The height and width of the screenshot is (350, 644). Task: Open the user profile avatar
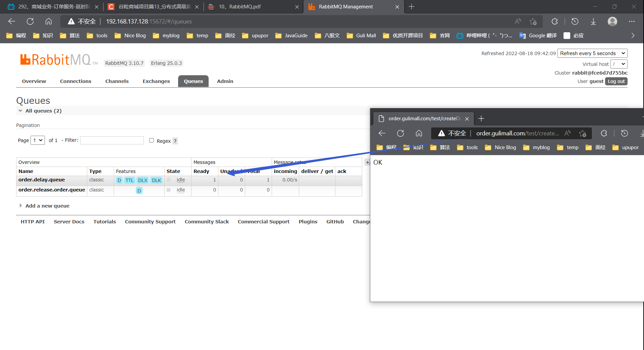(x=612, y=21)
